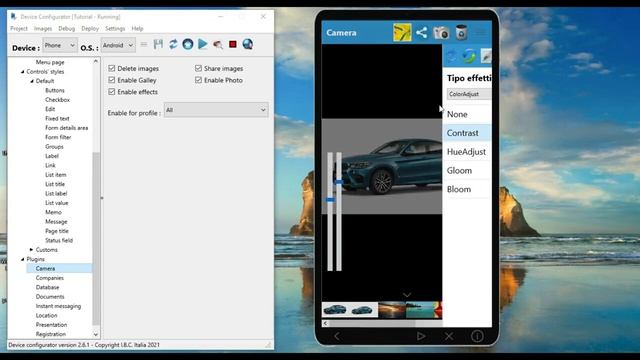This screenshot has width=640, height=360.
Task: Select Location plugin in tree
Action: click(x=47, y=316)
